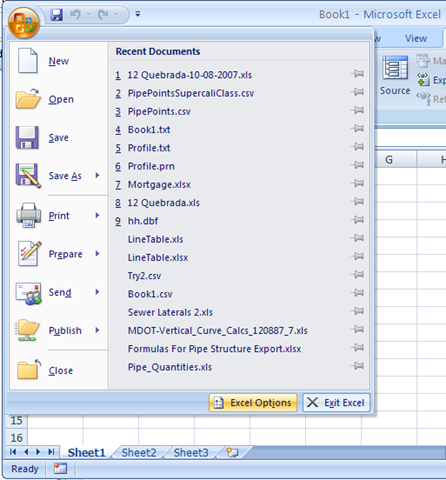446x480 pixels.
Task: Switch to the Sheet3 worksheet tab
Action: coord(191,453)
